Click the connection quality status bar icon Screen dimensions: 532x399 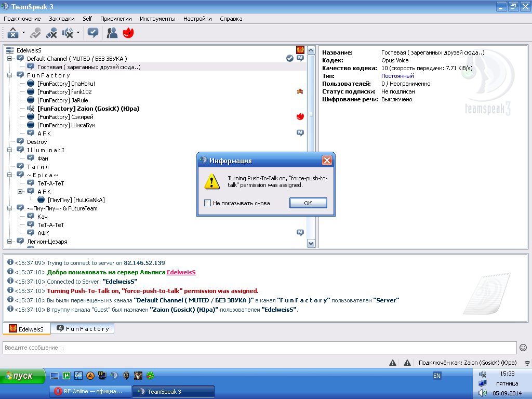[x=527, y=363]
